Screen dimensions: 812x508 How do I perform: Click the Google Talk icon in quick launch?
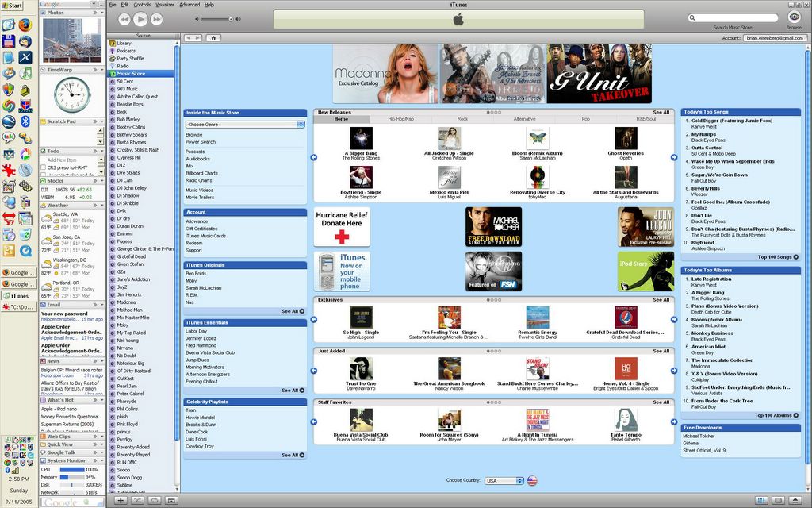8,137
